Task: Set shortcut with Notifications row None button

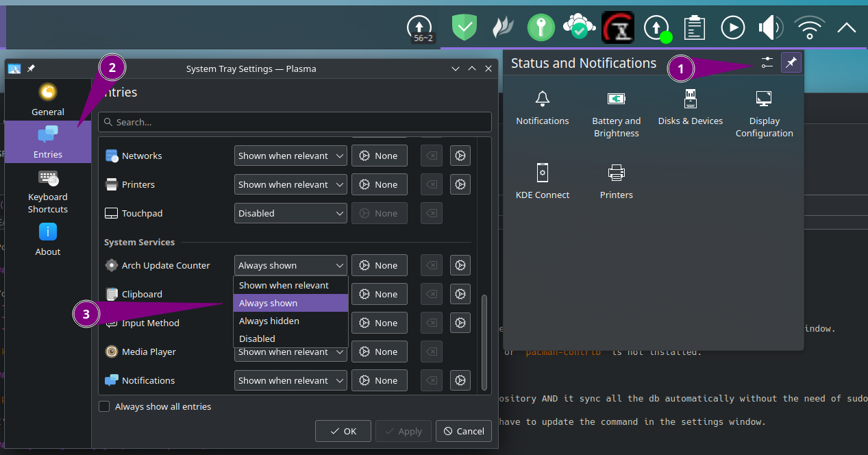Action: coord(380,380)
